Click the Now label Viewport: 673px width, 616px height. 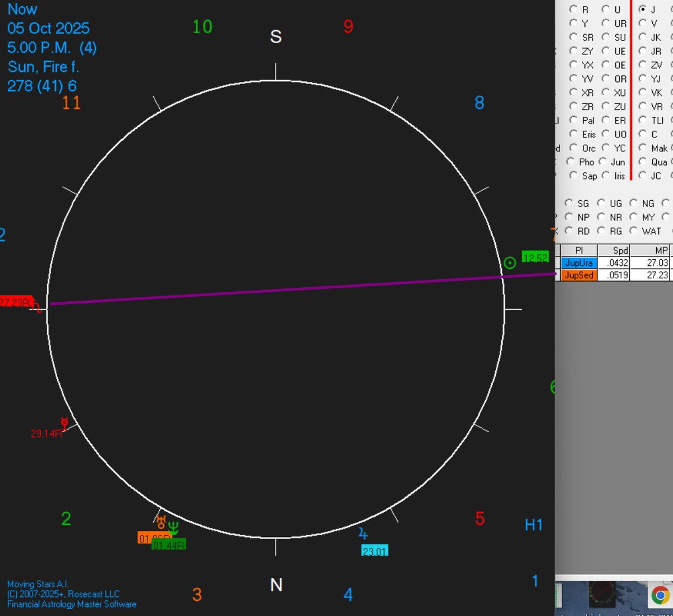pyautogui.click(x=22, y=9)
